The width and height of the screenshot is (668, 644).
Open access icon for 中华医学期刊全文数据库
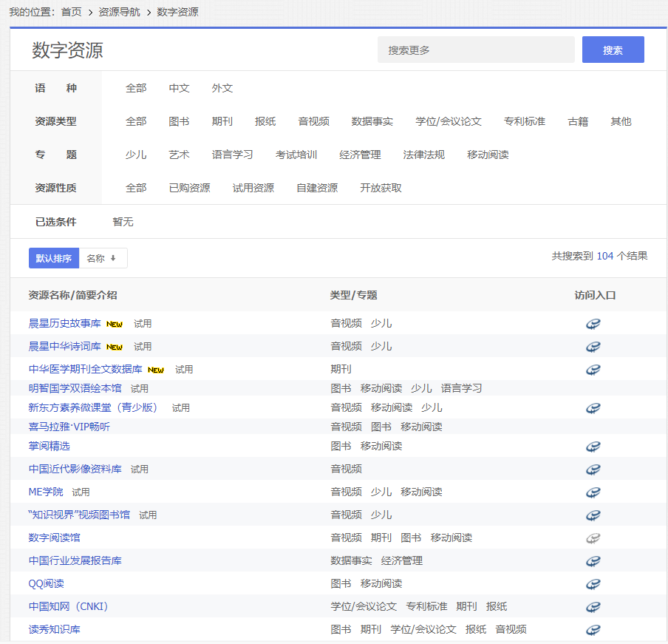point(593,370)
